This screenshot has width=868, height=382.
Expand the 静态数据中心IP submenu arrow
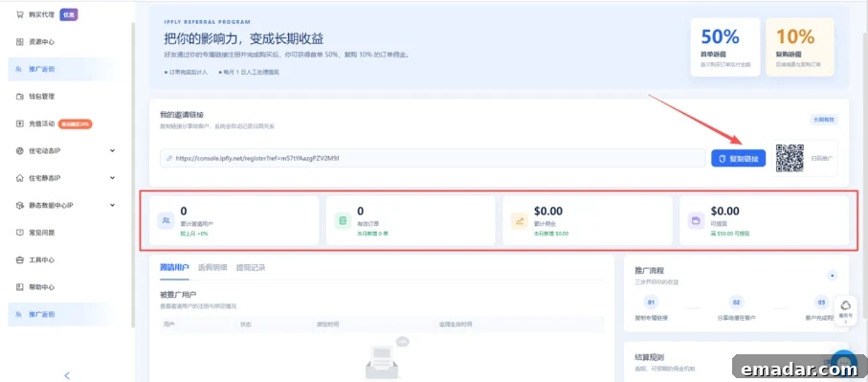112,206
